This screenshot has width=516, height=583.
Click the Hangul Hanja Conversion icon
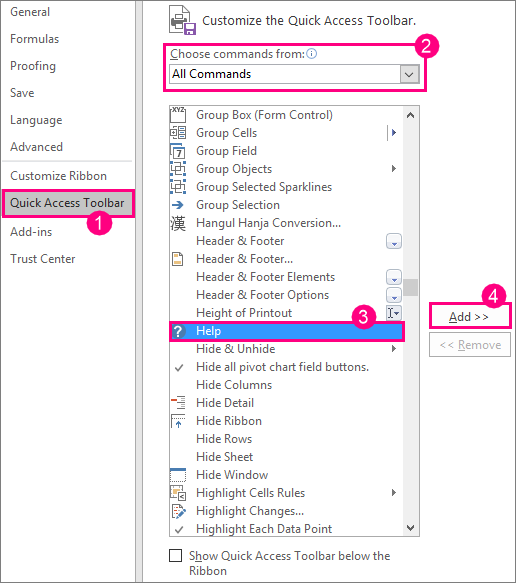pos(178,223)
